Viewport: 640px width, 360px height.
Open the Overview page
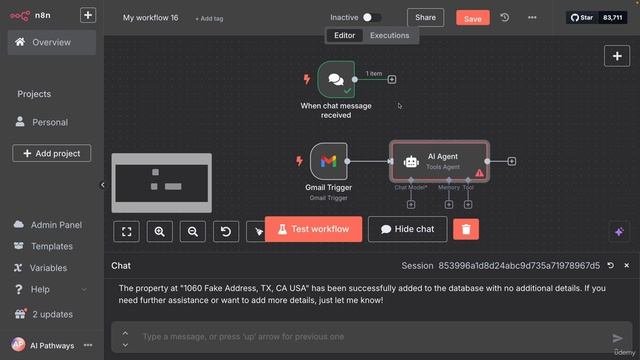point(52,42)
